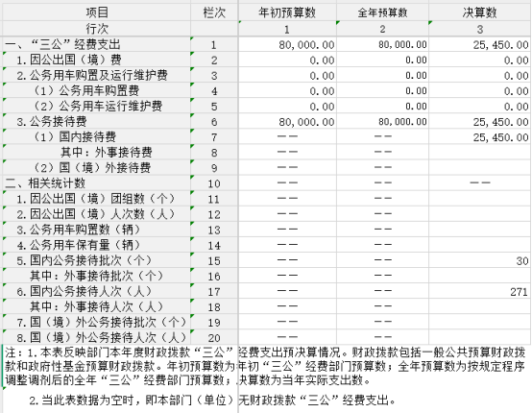Click 栏次 number 6
The height and width of the screenshot is (413, 532).
[x=214, y=122]
